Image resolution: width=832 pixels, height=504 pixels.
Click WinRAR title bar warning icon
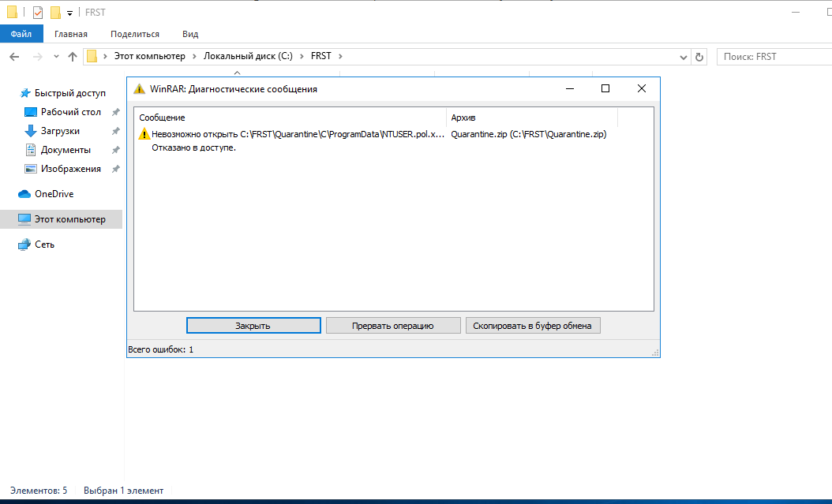[139, 89]
